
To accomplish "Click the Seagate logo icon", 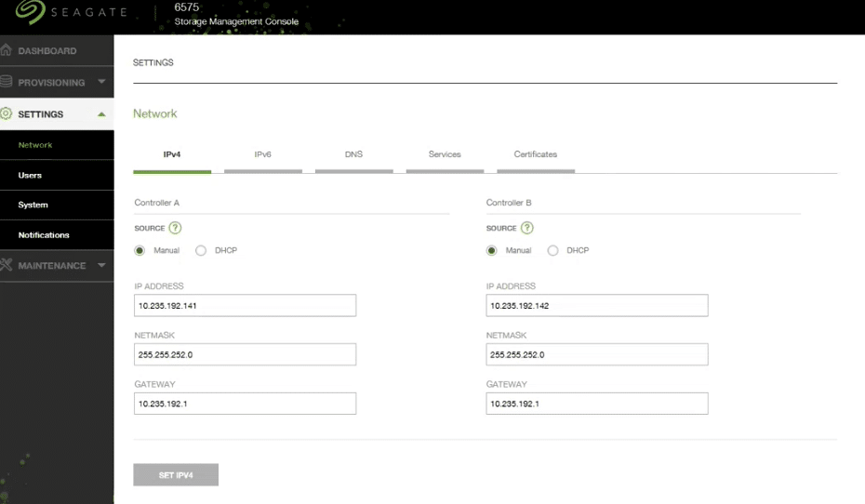I will tap(31, 11).
